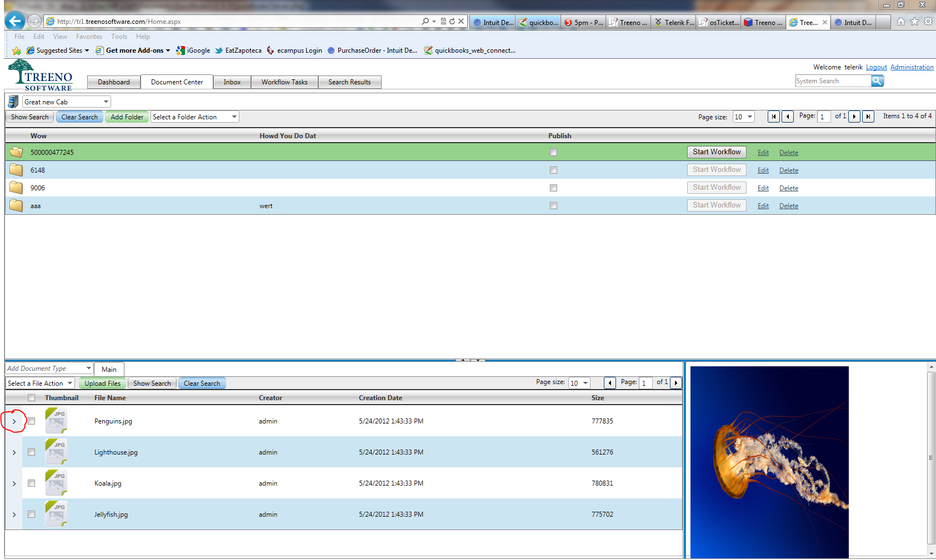Start Workflow for folder 500000477245
Viewport: 936px width, 560px height.
pyautogui.click(x=717, y=152)
